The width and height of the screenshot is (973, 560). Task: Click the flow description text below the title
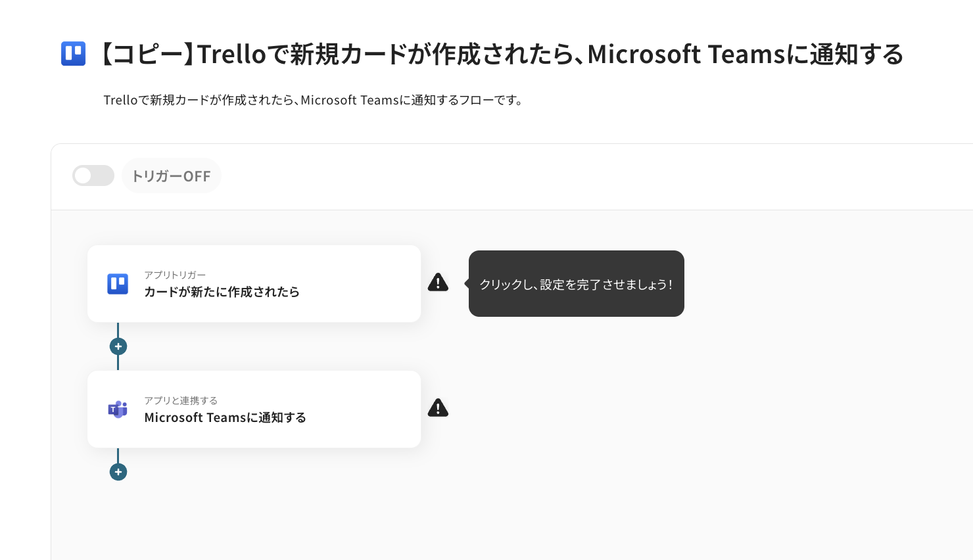point(313,101)
